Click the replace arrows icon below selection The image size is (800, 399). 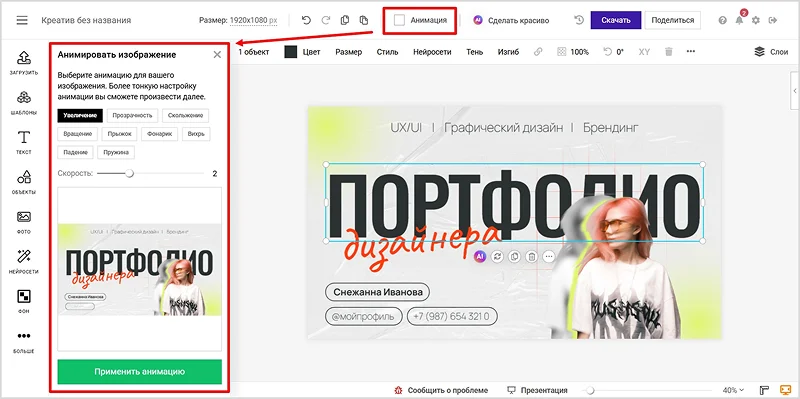pos(497,257)
